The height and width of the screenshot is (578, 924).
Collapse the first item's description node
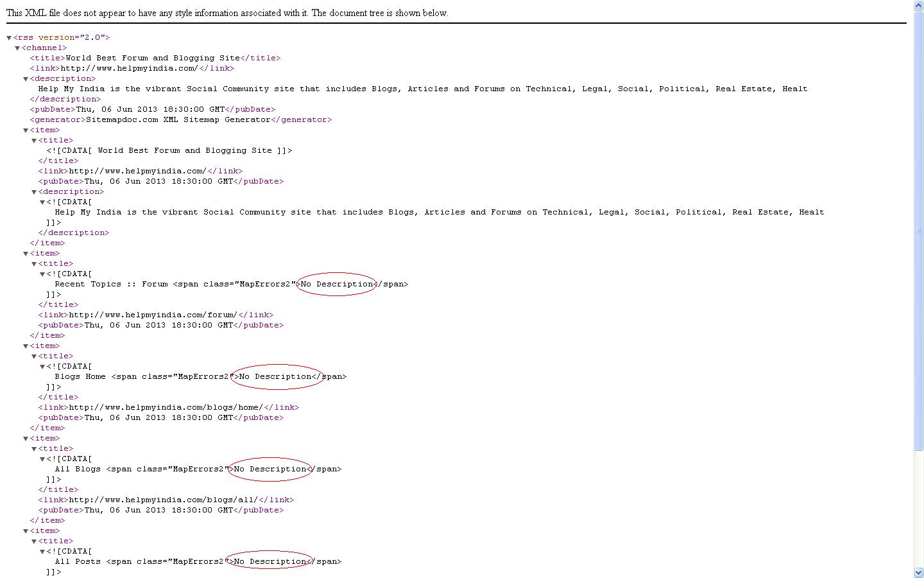(34, 192)
